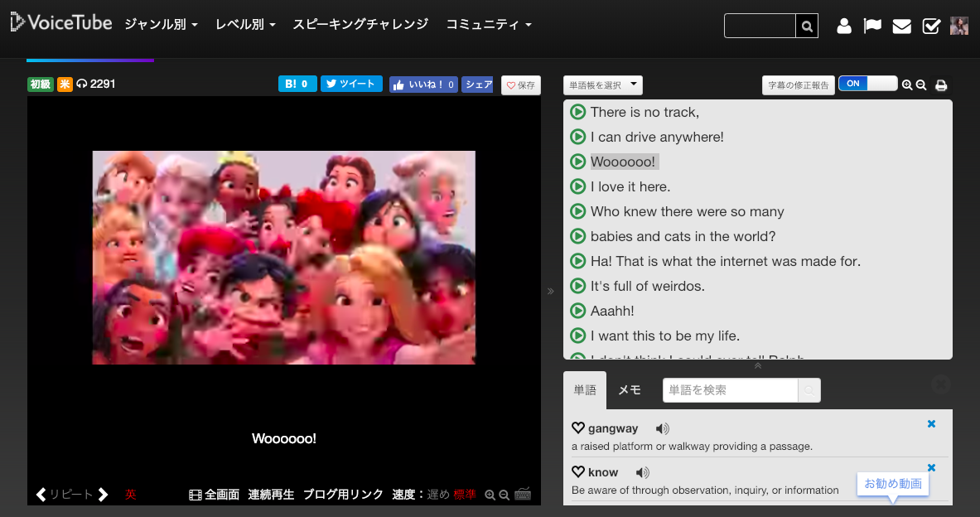The width and height of the screenshot is (980, 517).
Task: Toggle リピート repeat mode
Action: pos(70,495)
